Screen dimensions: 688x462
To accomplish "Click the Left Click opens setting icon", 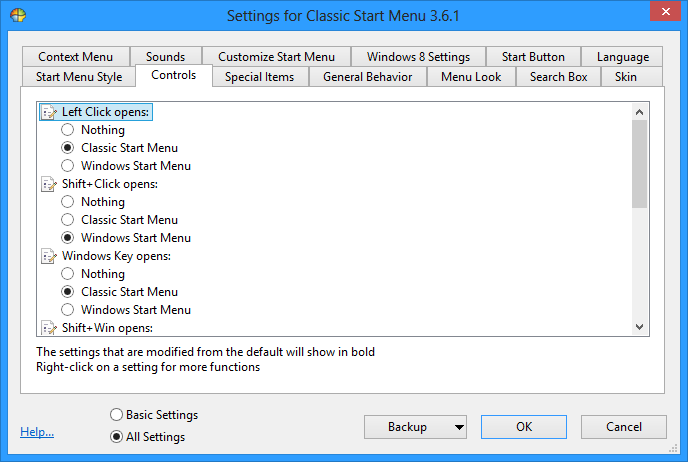I will 48,112.
